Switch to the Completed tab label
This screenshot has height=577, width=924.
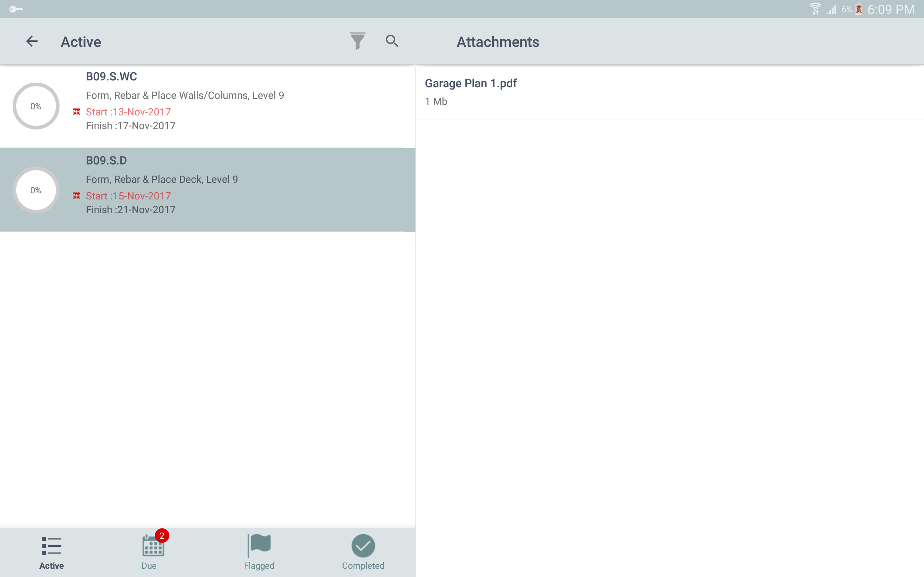point(363,565)
